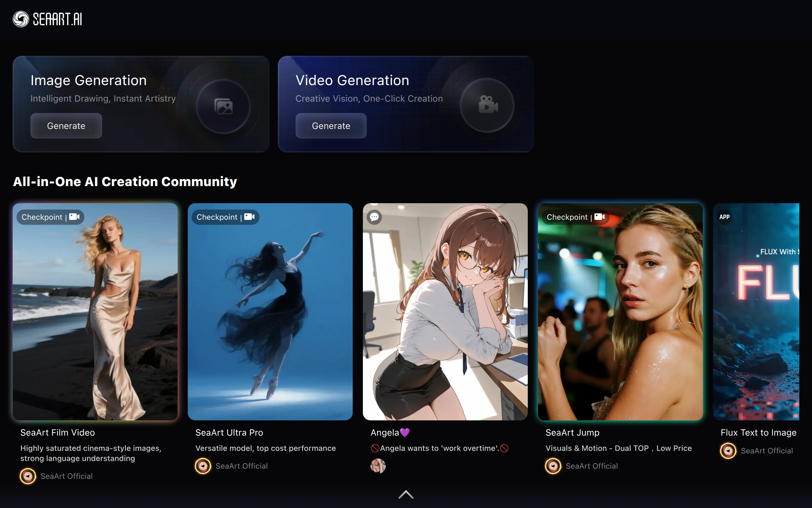
Task: Click Generate under Video Generation
Action: (331, 126)
